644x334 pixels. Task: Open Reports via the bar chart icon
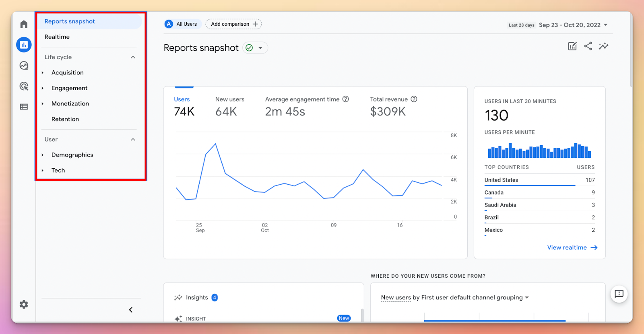[x=24, y=45]
